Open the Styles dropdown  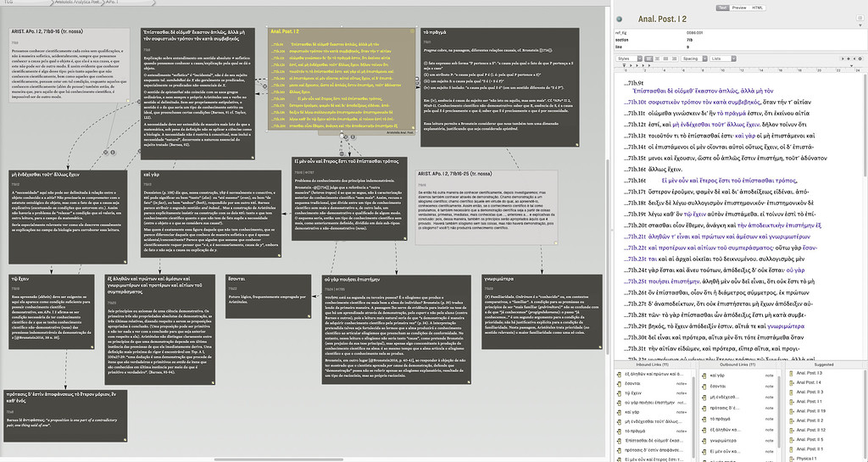point(629,58)
